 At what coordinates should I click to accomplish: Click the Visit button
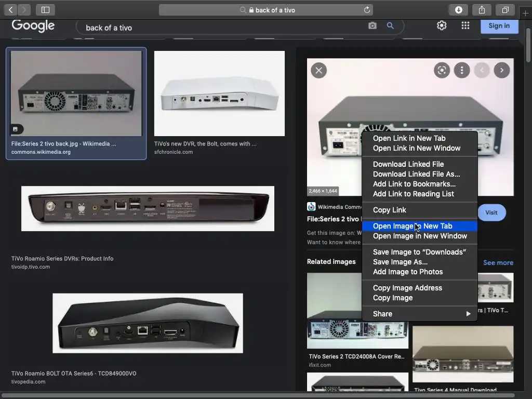click(x=491, y=212)
